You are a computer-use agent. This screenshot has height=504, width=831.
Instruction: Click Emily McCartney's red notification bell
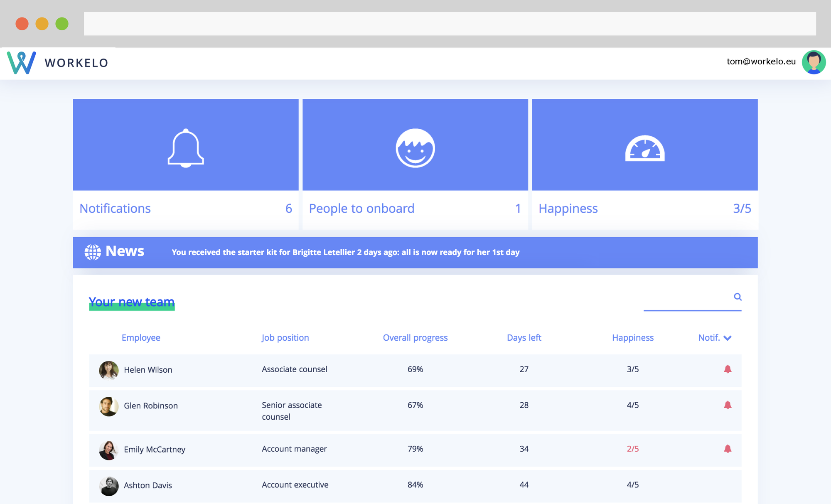(x=728, y=449)
